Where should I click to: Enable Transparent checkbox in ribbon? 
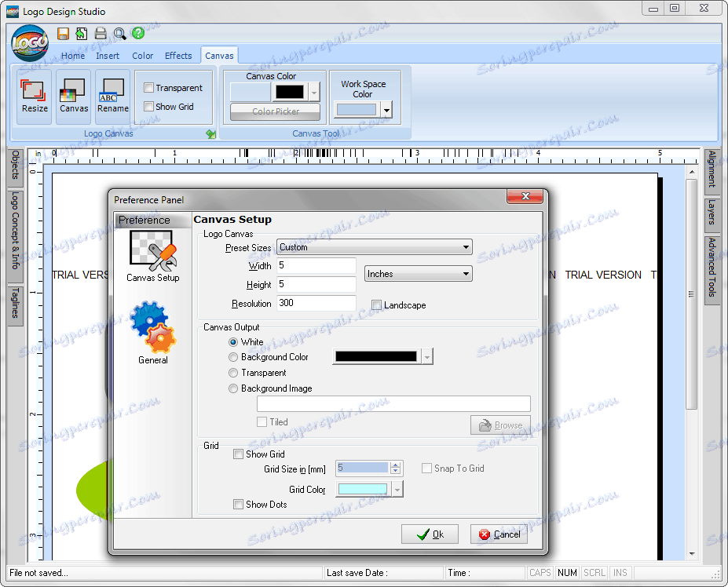(149, 88)
